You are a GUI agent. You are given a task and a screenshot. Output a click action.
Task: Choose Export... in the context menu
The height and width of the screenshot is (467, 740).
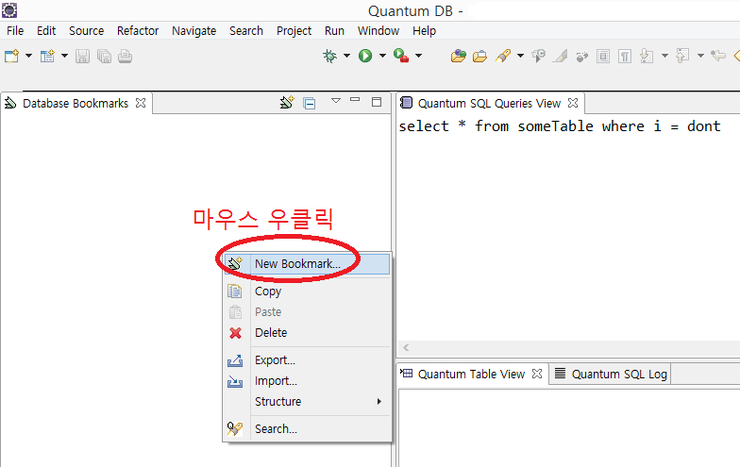pyautogui.click(x=275, y=360)
